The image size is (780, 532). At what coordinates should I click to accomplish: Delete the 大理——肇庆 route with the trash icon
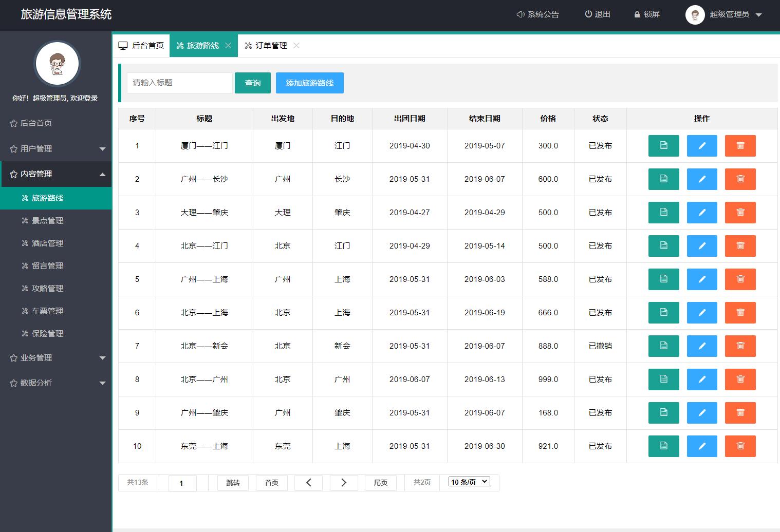(x=740, y=213)
